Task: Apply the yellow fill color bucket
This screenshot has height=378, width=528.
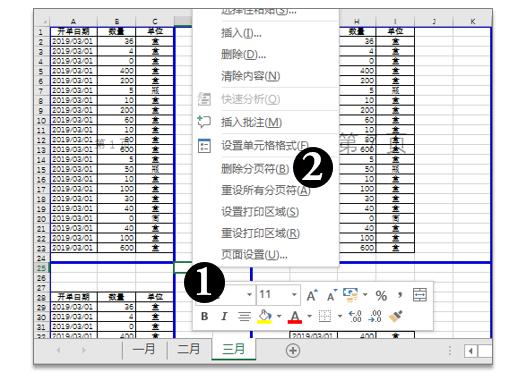Action: pos(265,316)
